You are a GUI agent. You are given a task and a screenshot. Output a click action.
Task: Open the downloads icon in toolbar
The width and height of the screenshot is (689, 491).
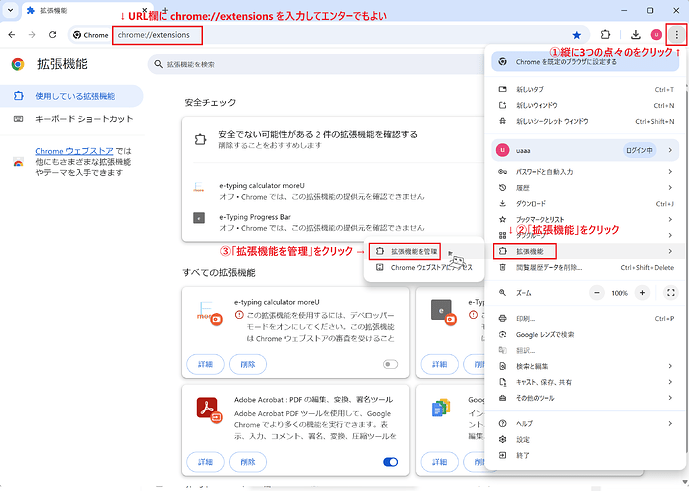[x=635, y=35]
